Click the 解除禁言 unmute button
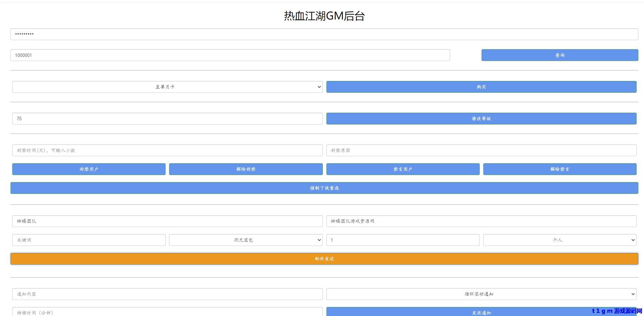The image size is (644, 316). click(560, 169)
